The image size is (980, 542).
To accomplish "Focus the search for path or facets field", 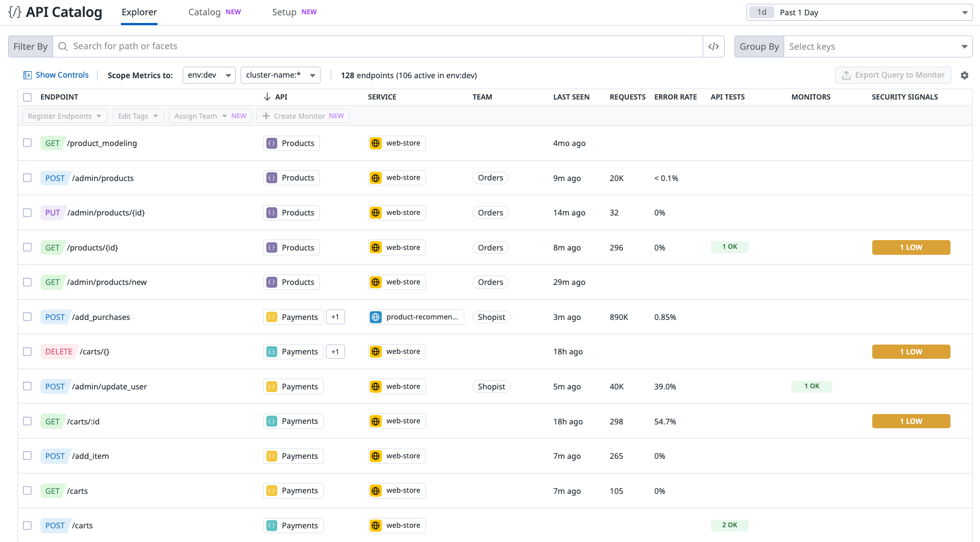I will (383, 46).
